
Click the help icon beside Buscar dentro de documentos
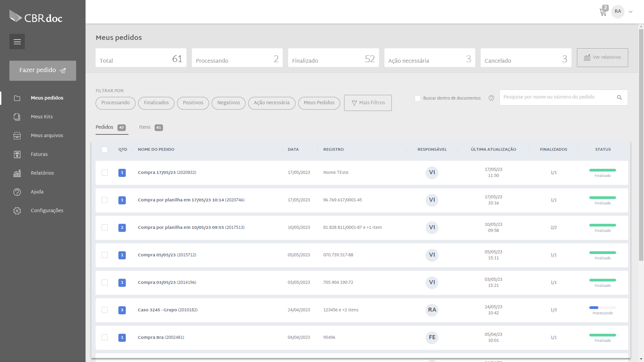tap(491, 98)
